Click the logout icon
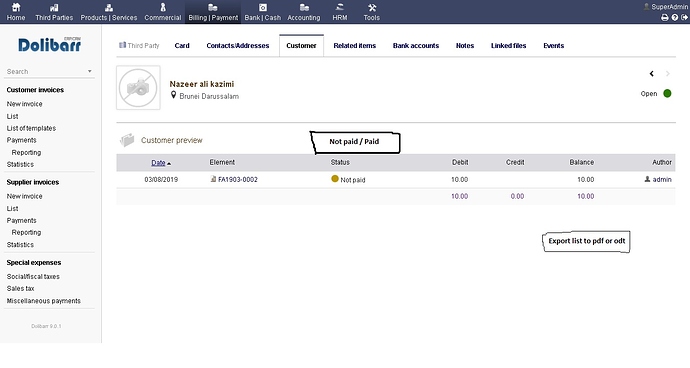Viewport: 690px width, 368px height. (x=684, y=18)
